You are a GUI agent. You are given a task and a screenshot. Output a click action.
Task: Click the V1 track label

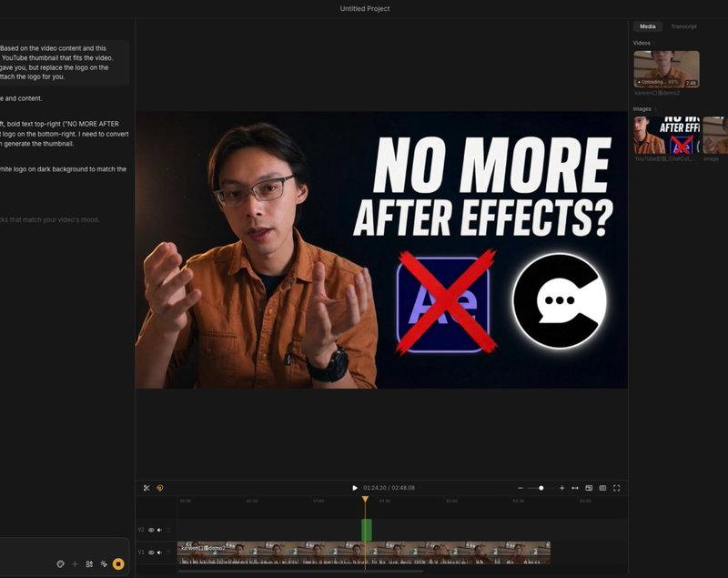[141, 553]
